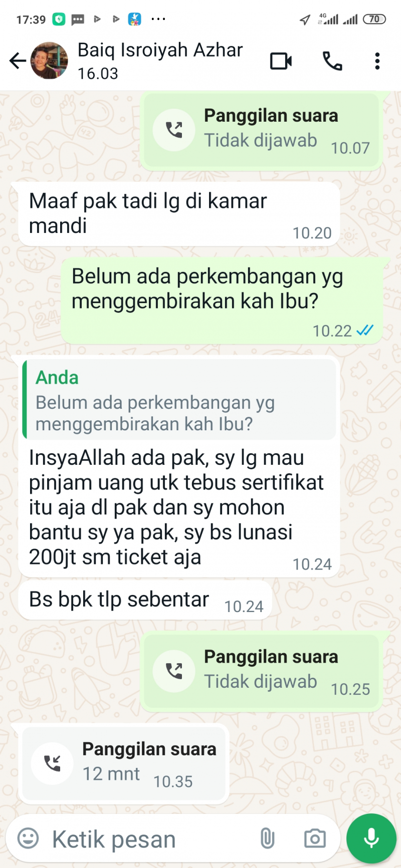The height and width of the screenshot is (868, 401).
Task: Open the 12 mnt incoming voice call entry
Action: (x=124, y=764)
